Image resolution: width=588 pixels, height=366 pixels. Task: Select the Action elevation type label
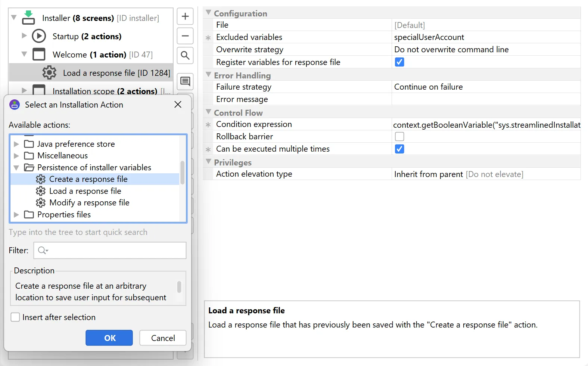click(x=254, y=174)
